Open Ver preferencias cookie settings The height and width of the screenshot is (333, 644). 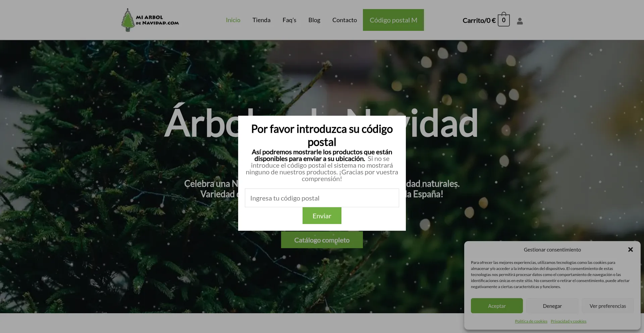point(607,306)
